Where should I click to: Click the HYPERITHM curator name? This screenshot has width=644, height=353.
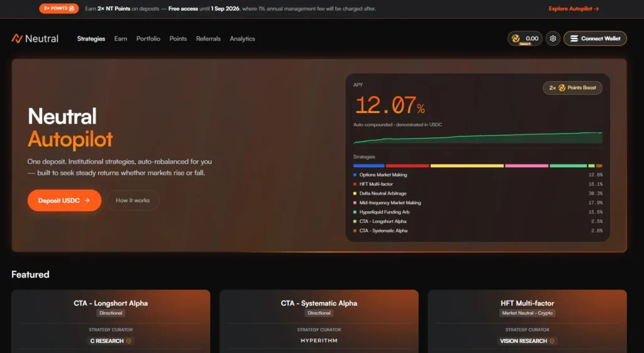pyautogui.click(x=319, y=340)
